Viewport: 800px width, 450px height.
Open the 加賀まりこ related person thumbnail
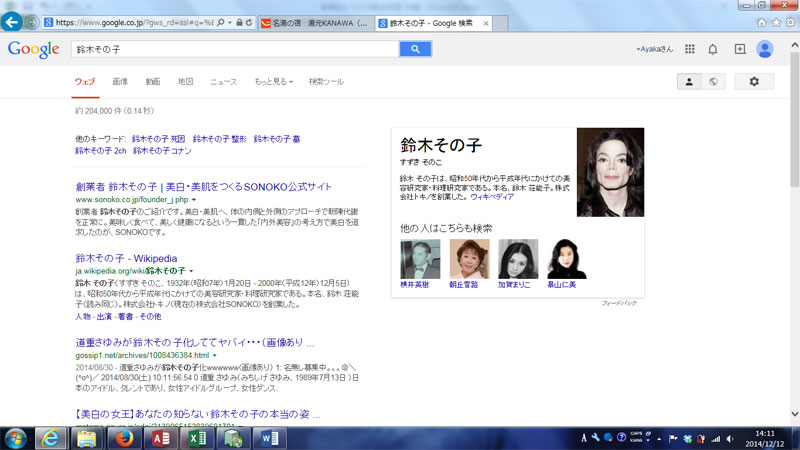tap(518, 259)
